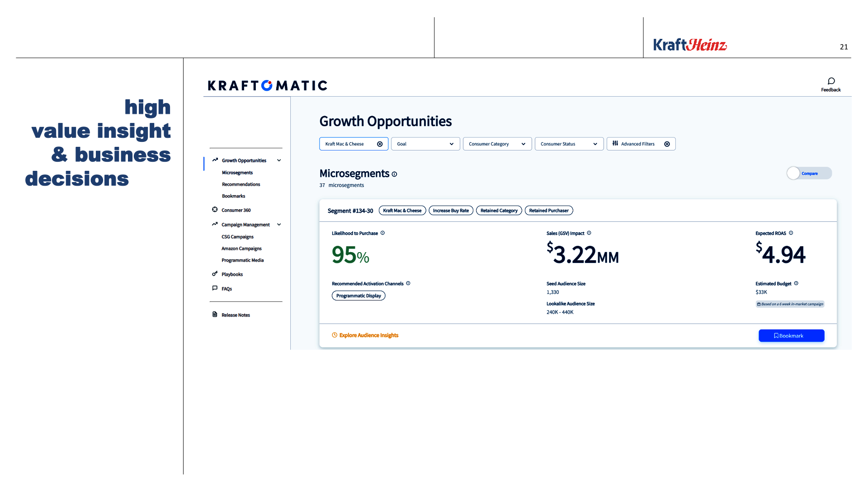868x488 pixels.
Task: Open the Consumer Category dropdown
Action: pos(497,144)
